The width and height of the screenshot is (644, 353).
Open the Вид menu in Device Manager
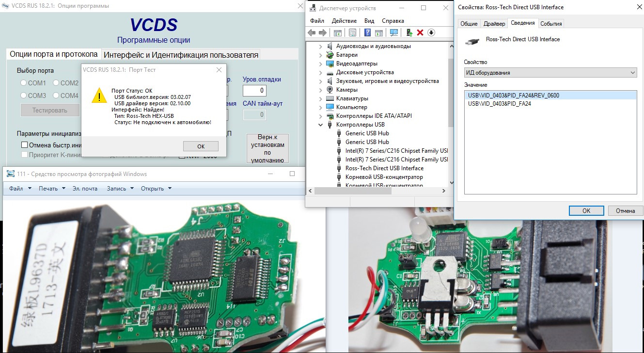click(369, 21)
